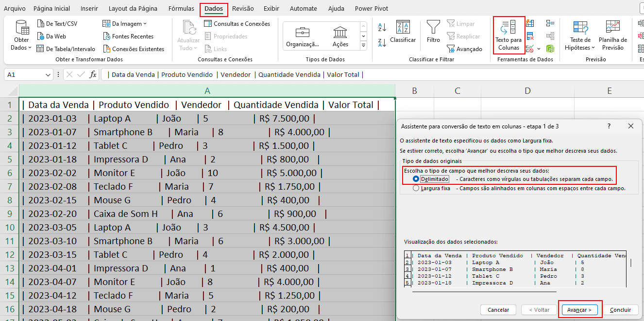
Task: Click Remover Duplicatas icon
Action: tap(530, 36)
